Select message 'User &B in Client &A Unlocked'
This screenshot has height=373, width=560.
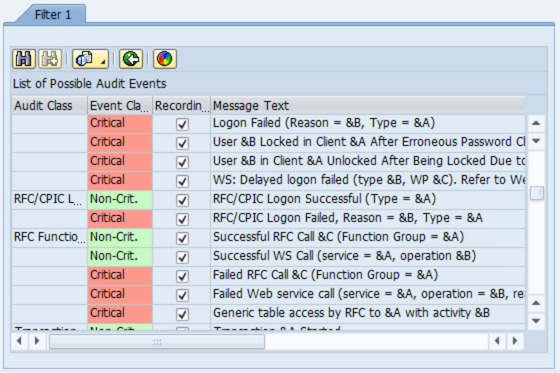369,161
